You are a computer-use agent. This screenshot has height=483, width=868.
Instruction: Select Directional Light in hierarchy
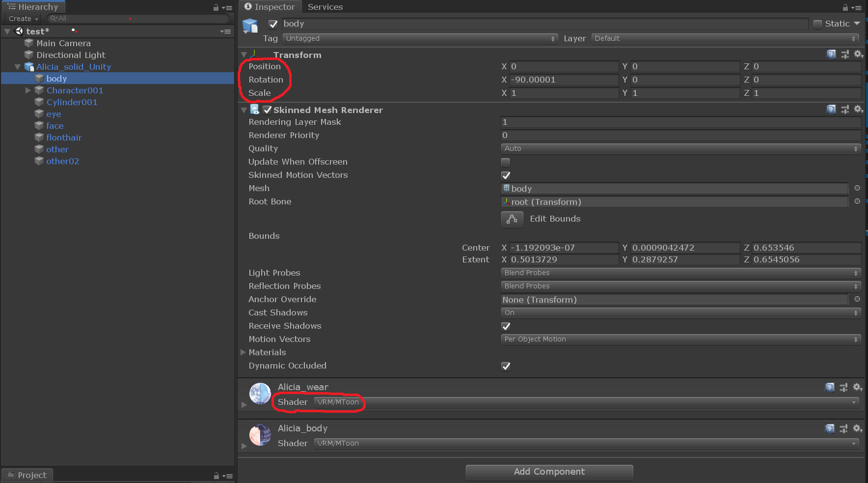(x=71, y=55)
